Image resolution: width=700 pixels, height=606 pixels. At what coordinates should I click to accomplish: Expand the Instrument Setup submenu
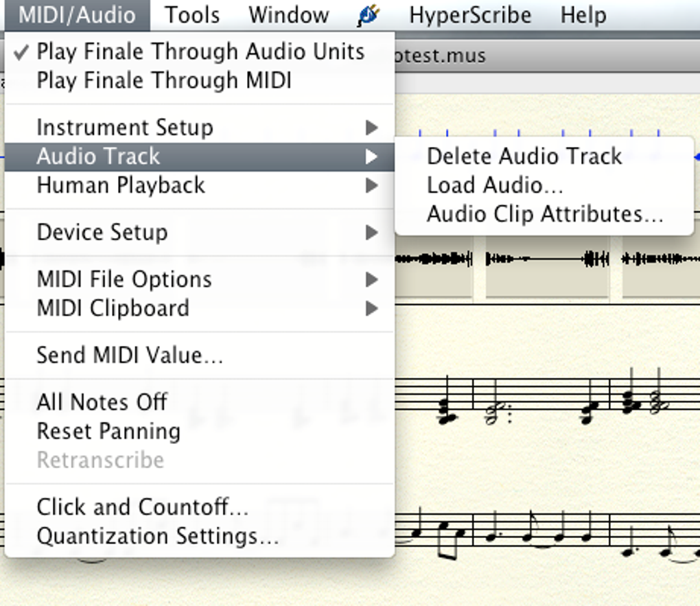click(200, 127)
